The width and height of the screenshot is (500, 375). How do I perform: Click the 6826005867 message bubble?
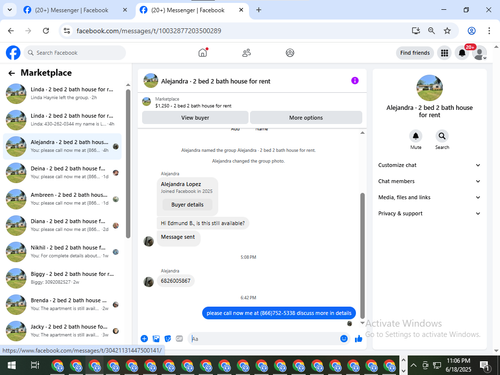click(x=176, y=281)
